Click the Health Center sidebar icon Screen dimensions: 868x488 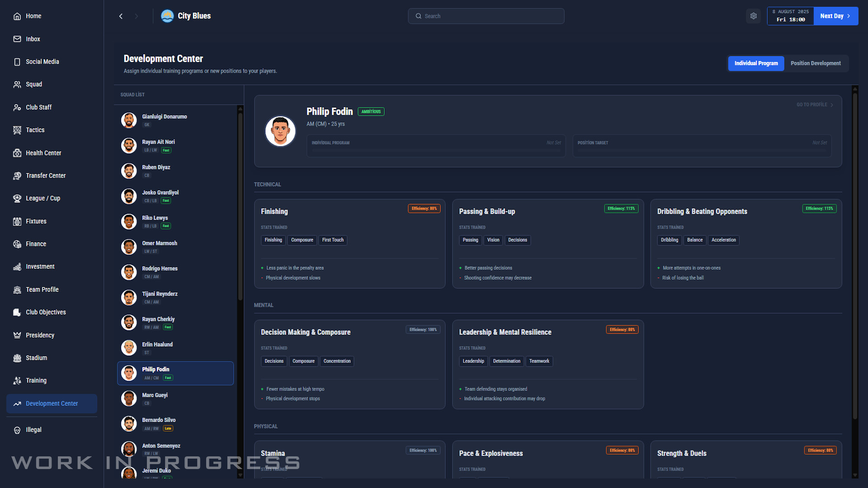tap(17, 153)
